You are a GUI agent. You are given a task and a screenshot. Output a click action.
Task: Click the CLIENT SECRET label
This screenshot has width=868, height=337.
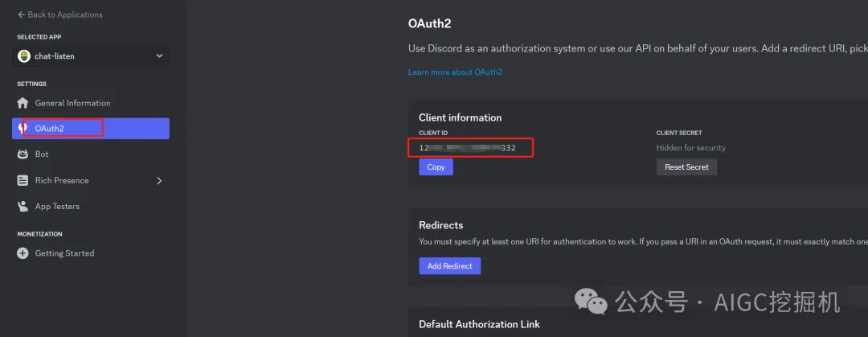coord(679,133)
